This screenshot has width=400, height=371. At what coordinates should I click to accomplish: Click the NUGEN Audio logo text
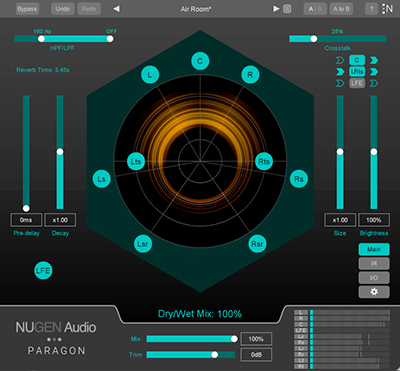pyautogui.click(x=56, y=327)
